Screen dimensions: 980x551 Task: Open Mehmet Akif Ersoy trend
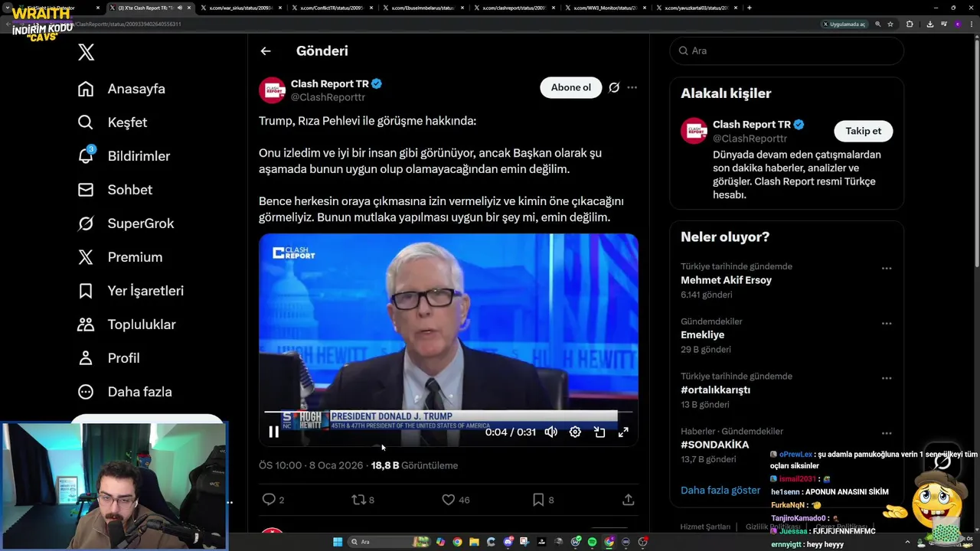click(726, 280)
